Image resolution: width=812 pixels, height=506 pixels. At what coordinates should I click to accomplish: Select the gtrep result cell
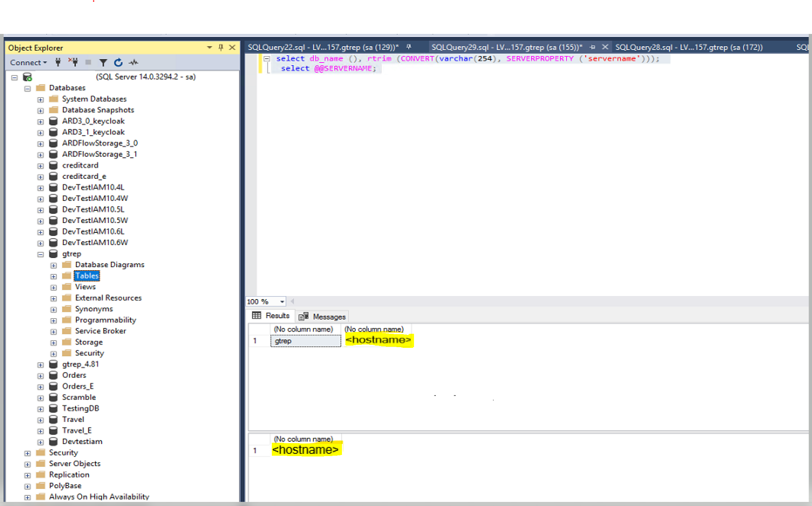click(x=305, y=341)
